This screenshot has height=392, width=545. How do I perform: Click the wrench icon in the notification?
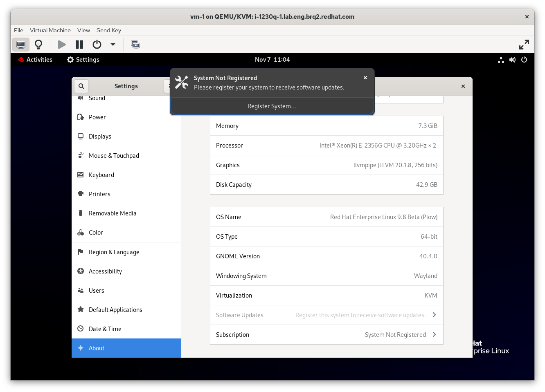(182, 83)
